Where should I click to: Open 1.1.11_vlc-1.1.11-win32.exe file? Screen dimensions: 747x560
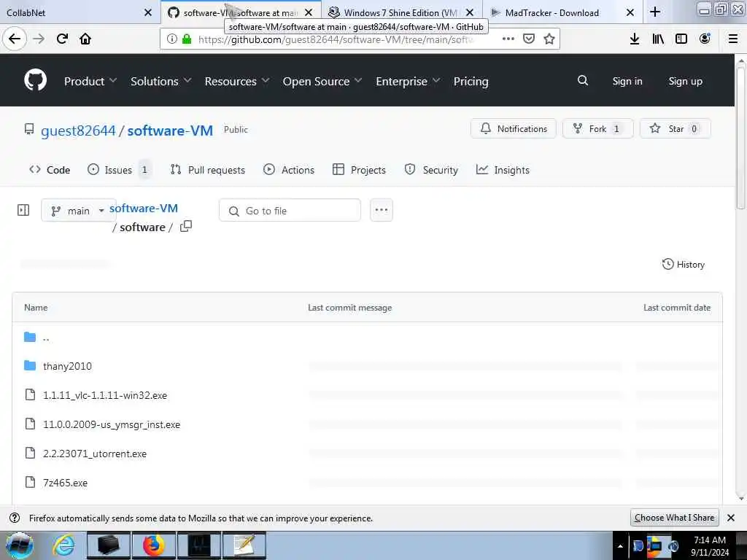click(x=105, y=395)
